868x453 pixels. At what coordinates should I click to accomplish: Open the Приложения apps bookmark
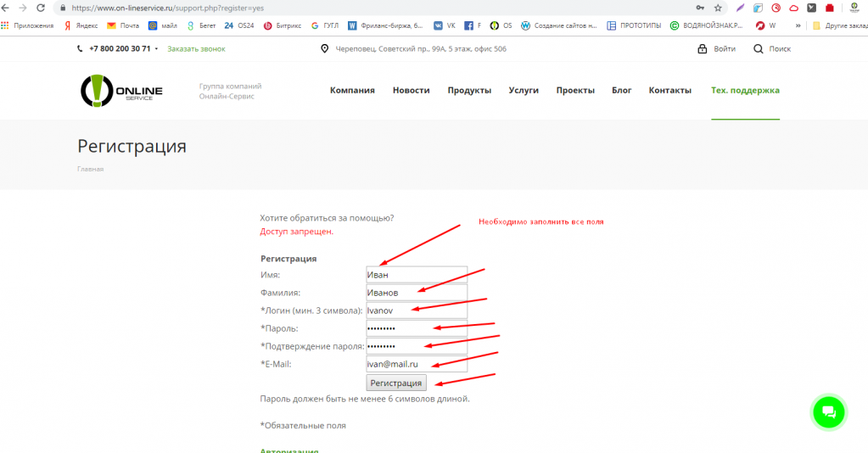click(28, 25)
